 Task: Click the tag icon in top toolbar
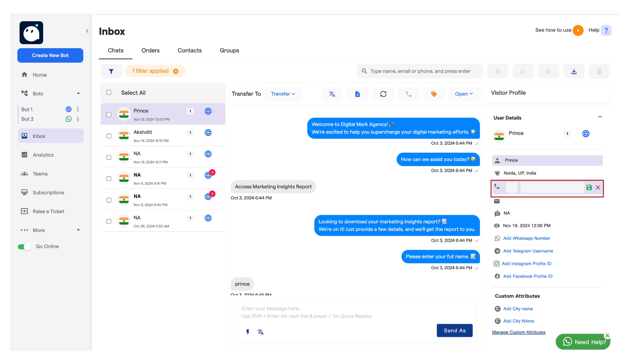click(x=548, y=71)
